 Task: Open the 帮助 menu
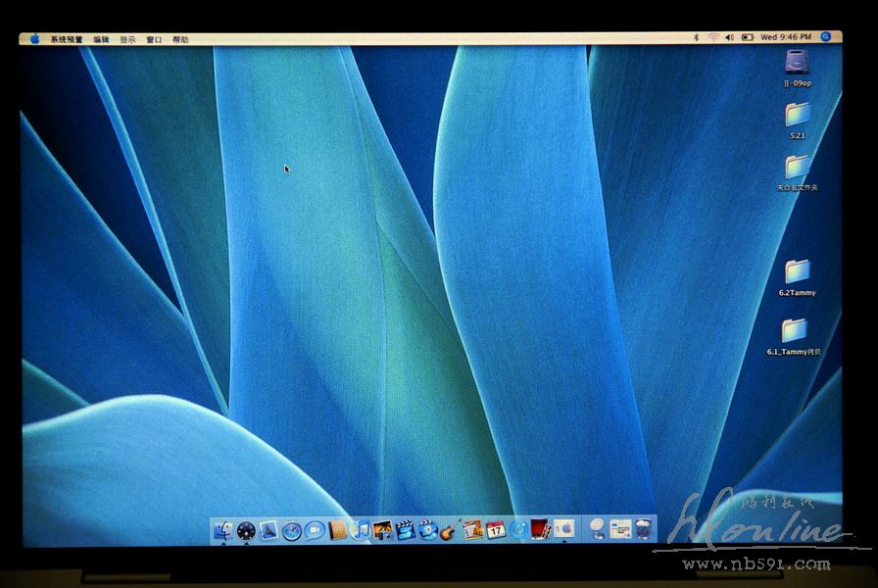[x=180, y=39]
